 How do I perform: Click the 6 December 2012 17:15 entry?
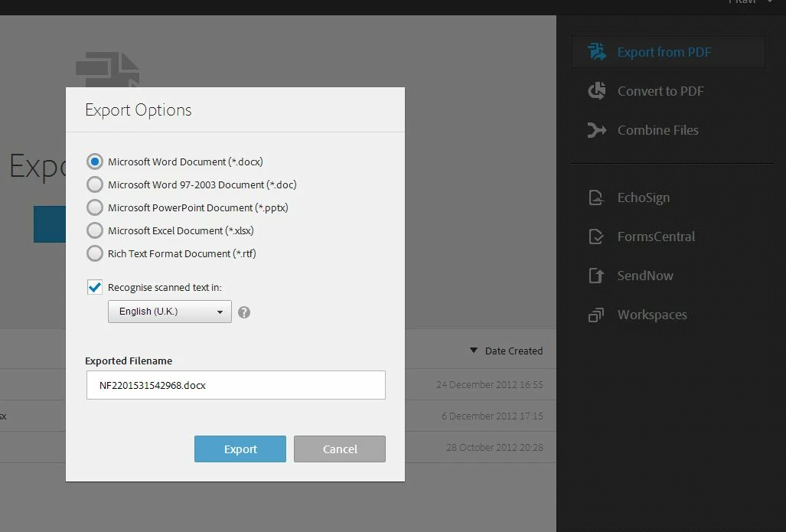[x=492, y=416]
